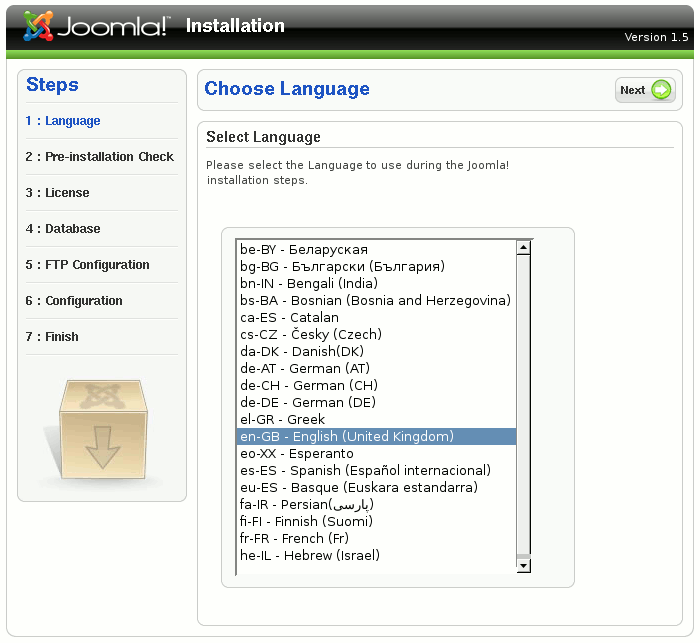
Task: Open step 5 : FTP Configuration
Action: [x=88, y=265]
